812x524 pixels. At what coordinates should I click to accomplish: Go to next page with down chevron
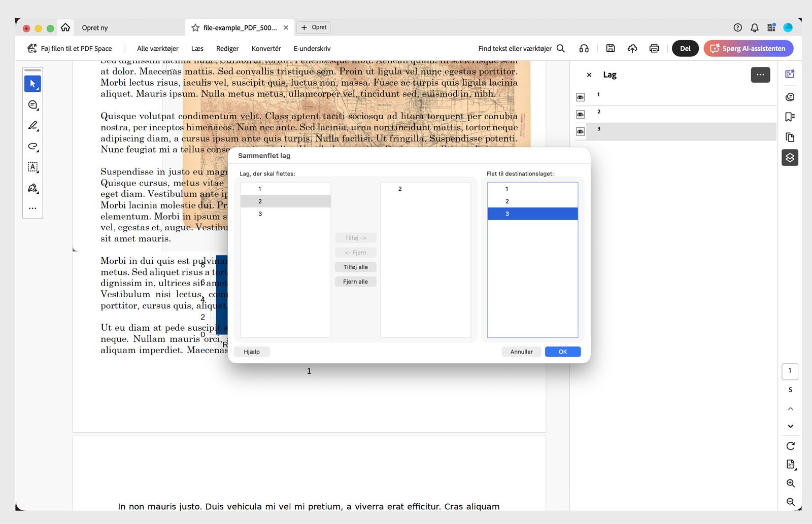click(x=790, y=426)
